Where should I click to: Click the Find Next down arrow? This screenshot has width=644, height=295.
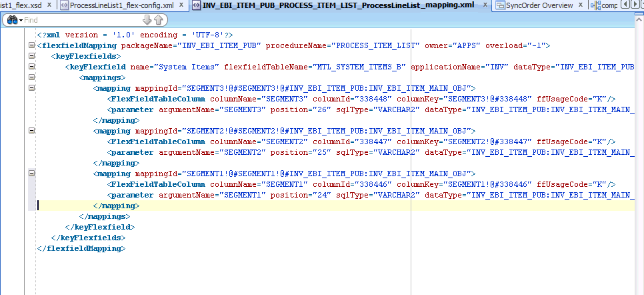[147, 20]
